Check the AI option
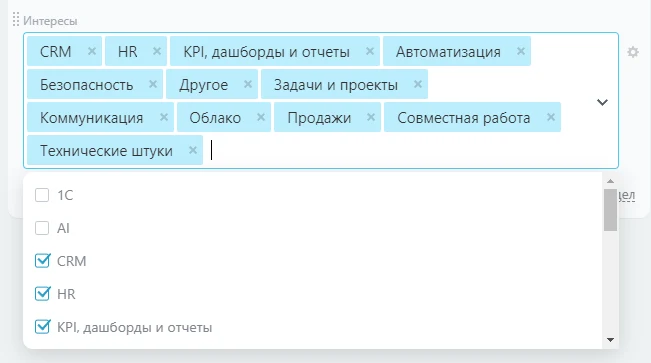 pos(42,228)
